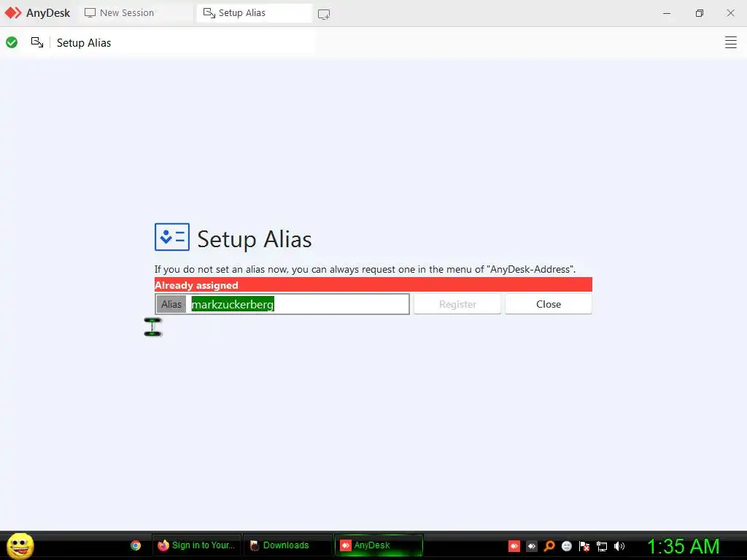This screenshot has width=747, height=560.
Task: Switch to Firefox Sign in to Your taskbar item
Action: [196, 545]
